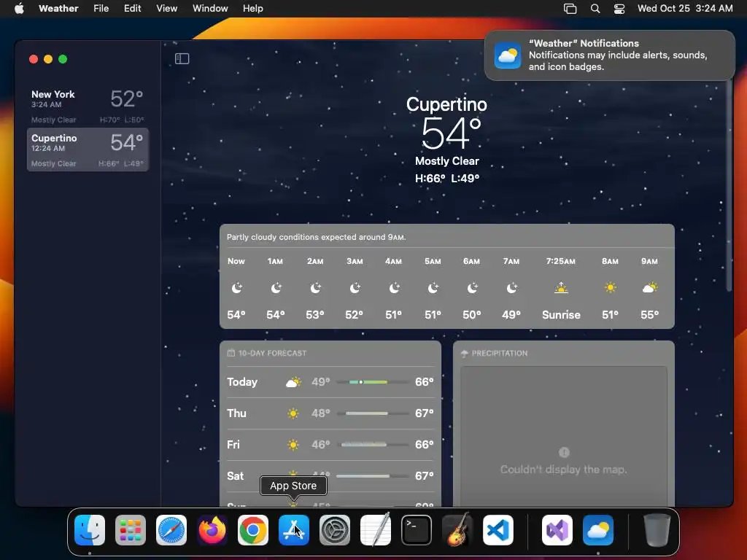Screen dimensions: 747x560
Task: Open Spotlight search in the menu bar
Action: tap(595, 9)
